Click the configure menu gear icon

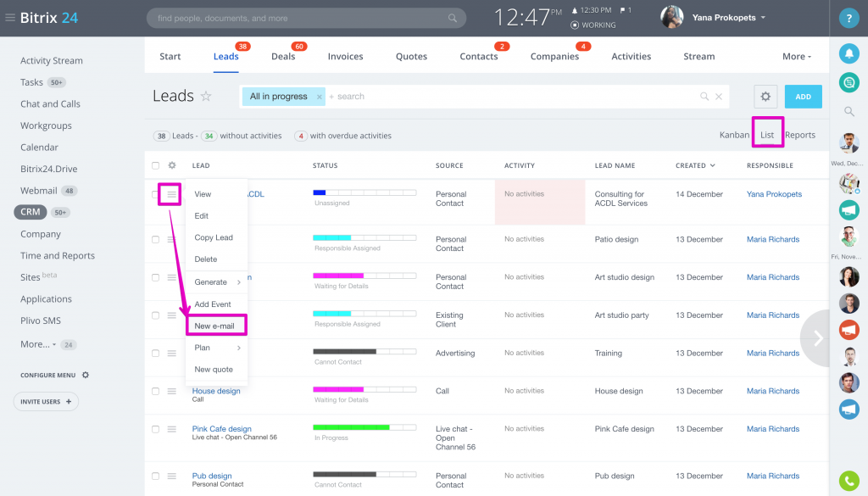(86, 375)
